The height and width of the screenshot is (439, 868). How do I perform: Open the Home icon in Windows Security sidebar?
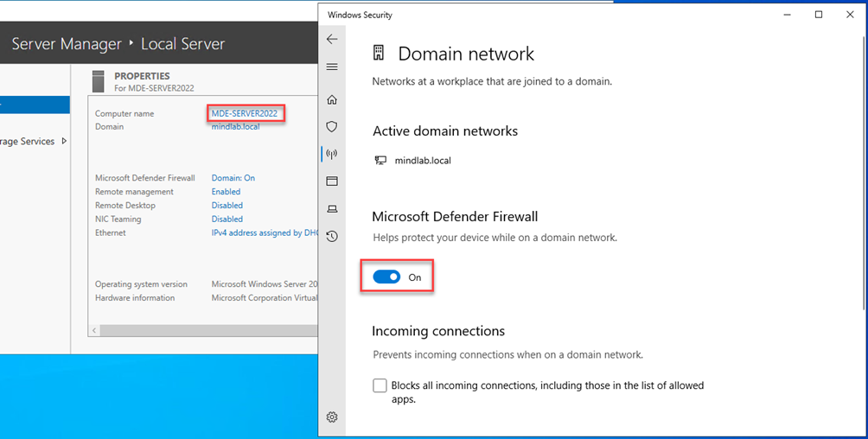coord(332,99)
